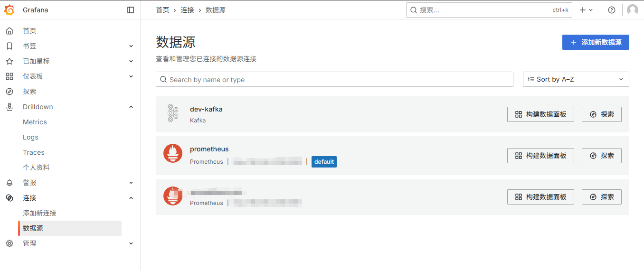This screenshot has width=644, height=270.
Task: Open the Sort by A–Z dropdown
Action: [x=576, y=79]
